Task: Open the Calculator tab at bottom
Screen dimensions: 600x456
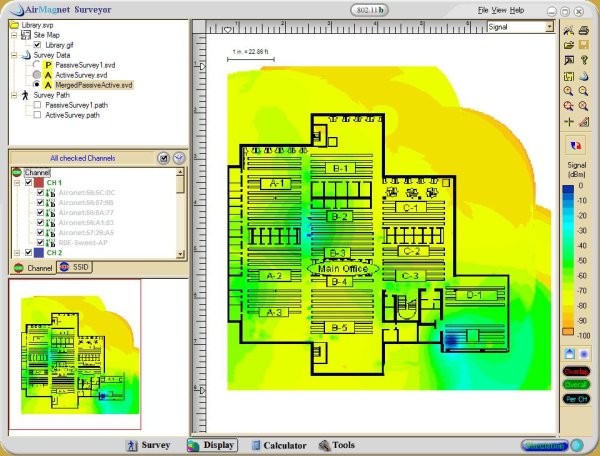Action: tap(279, 446)
